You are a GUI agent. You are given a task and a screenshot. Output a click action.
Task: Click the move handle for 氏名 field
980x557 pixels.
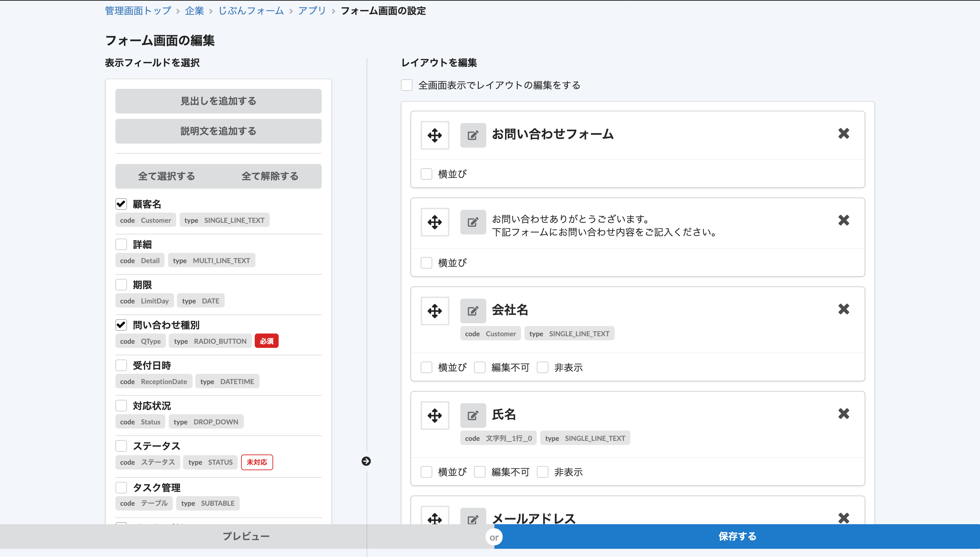pyautogui.click(x=435, y=416)
